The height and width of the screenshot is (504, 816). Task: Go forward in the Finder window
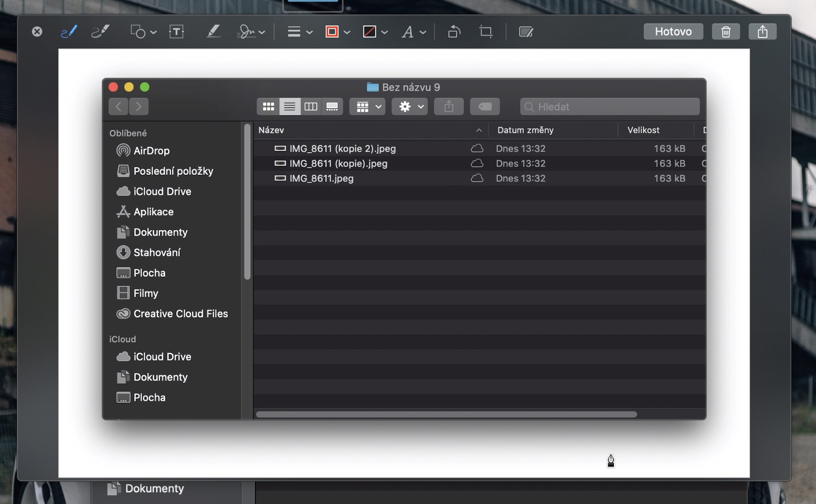coord(139,106)
